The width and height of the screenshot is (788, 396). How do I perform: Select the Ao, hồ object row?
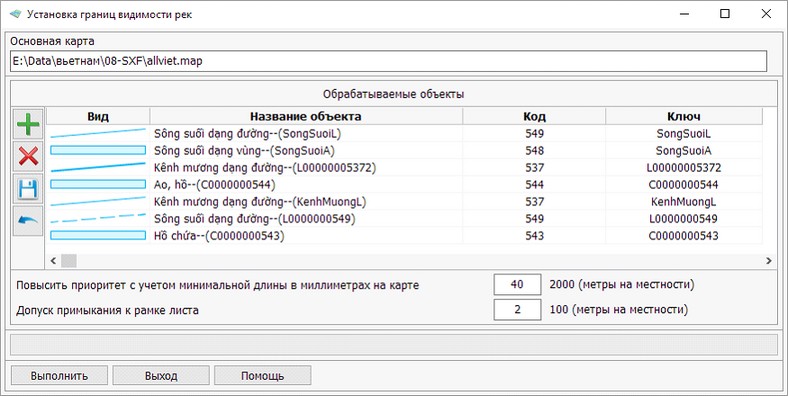(404, 185)
